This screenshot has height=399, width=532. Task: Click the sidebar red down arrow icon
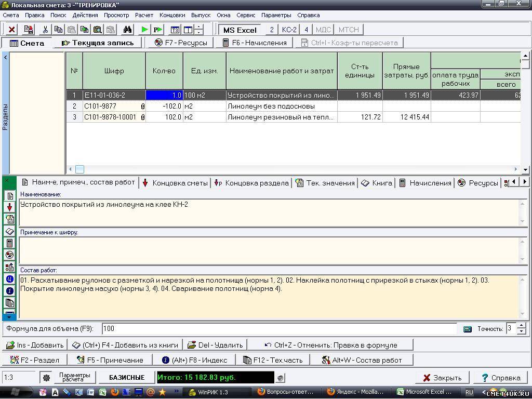coord(10,207)
